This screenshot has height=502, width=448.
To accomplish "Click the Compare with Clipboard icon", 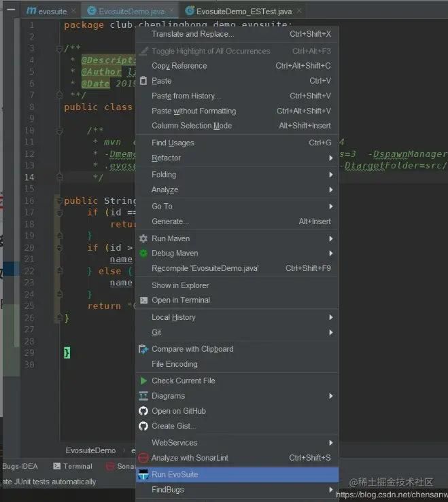I will 143,349.
